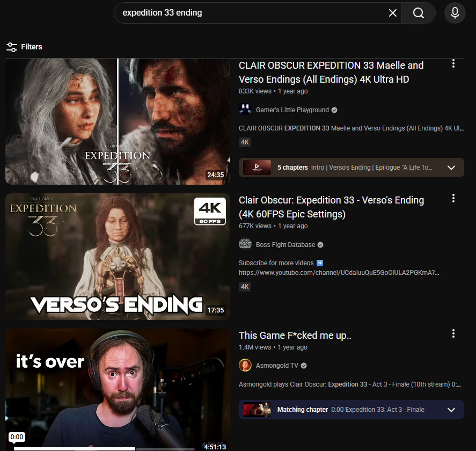Open title This Game F*cked me up..
Viewport: 476px width, 451px height.
click(295, 335)
